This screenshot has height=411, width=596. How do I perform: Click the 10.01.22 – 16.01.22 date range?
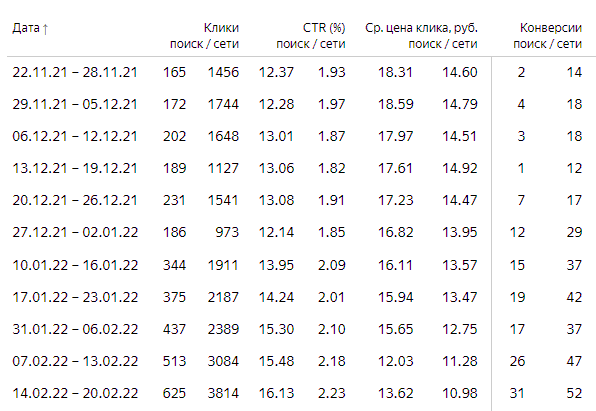75,265
